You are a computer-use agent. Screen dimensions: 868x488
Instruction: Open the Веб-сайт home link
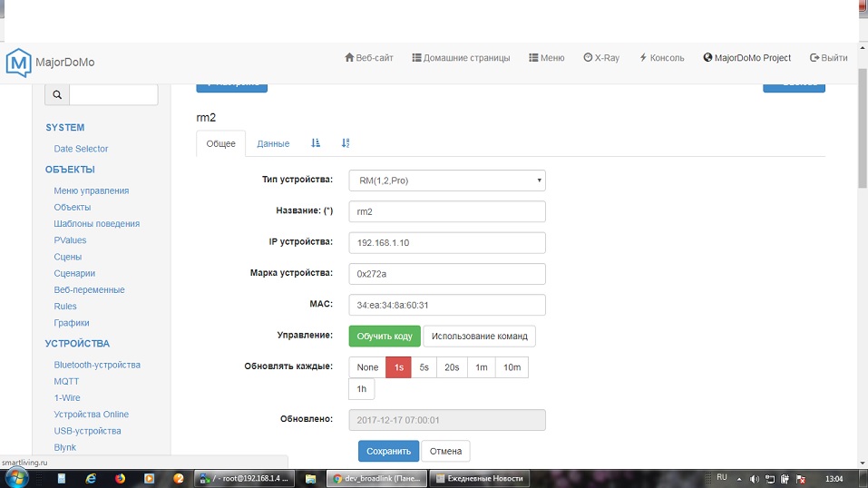click(x=368, y=58)
